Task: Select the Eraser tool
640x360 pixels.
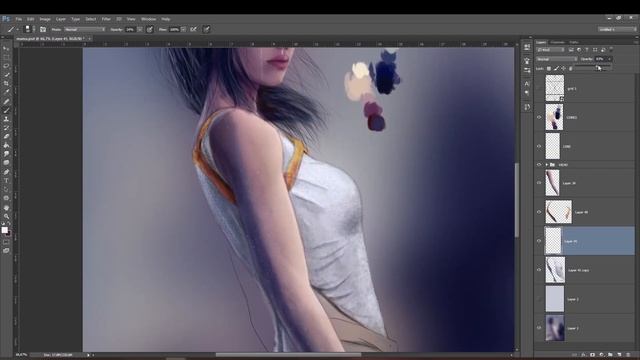Action: click(6, 136)
